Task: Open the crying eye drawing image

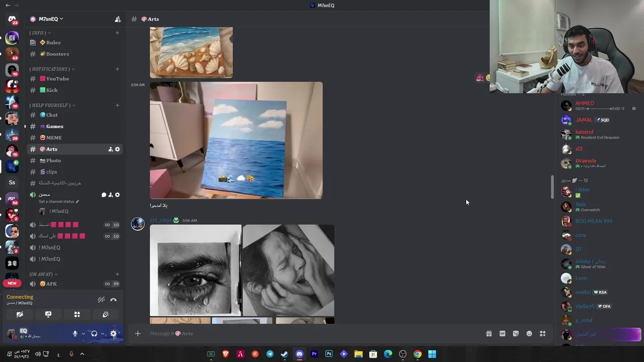Action: [x=195, y=270]
